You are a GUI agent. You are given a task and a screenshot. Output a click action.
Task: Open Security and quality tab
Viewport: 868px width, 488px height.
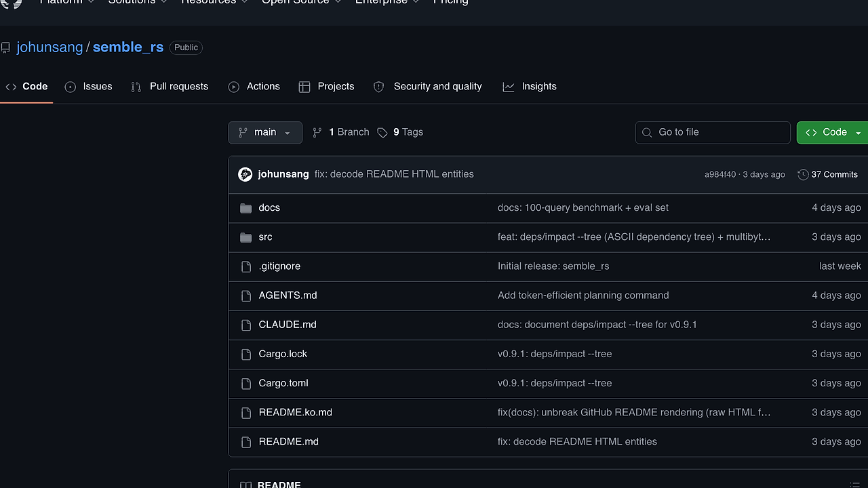(428, 87)
